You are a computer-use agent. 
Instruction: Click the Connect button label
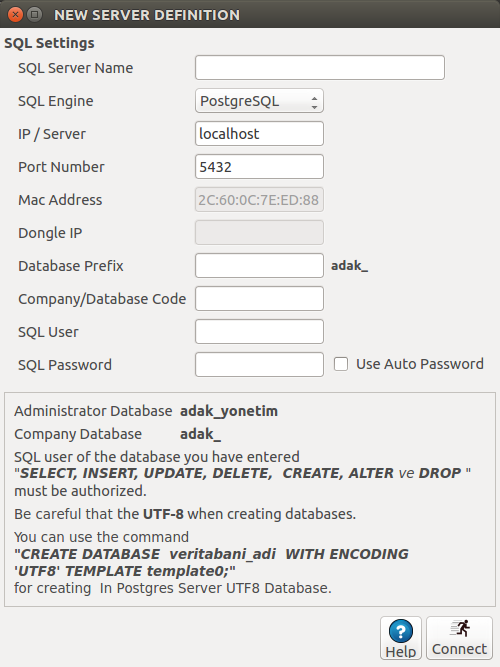pyautogui.click(x=460, y=649)
